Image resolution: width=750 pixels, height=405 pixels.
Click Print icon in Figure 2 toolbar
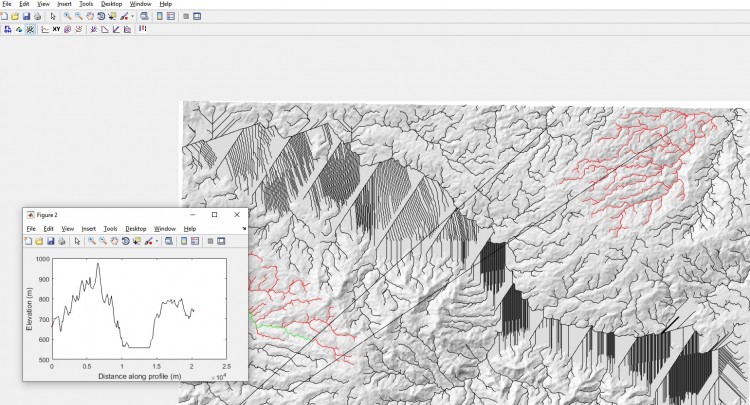tap(62, 241)
